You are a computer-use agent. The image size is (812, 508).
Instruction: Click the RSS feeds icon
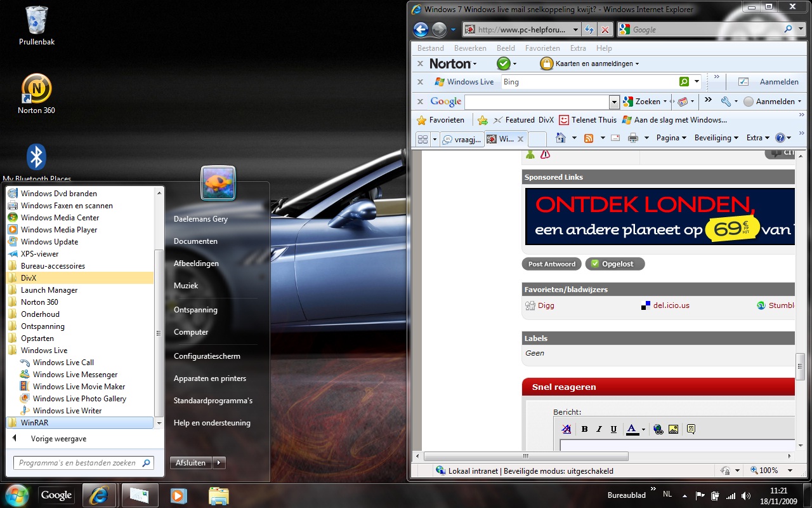[589, 138]
